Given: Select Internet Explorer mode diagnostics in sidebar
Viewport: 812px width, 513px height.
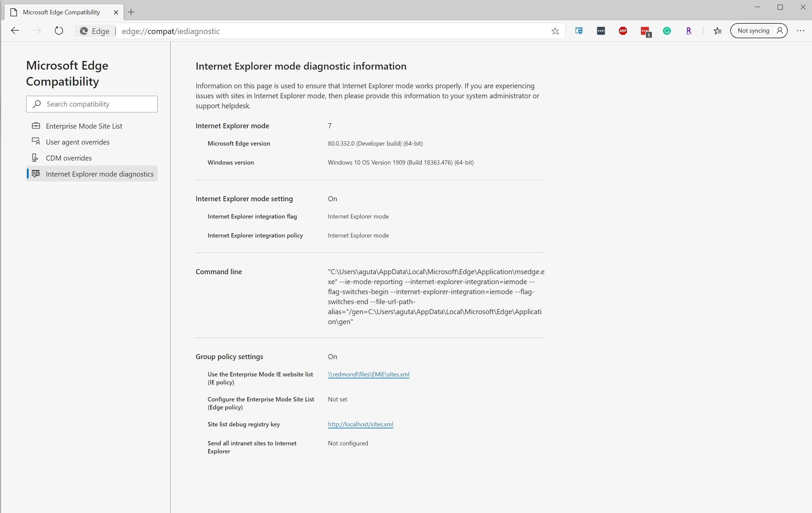Looking at the screenshot, I should point(100,174).
